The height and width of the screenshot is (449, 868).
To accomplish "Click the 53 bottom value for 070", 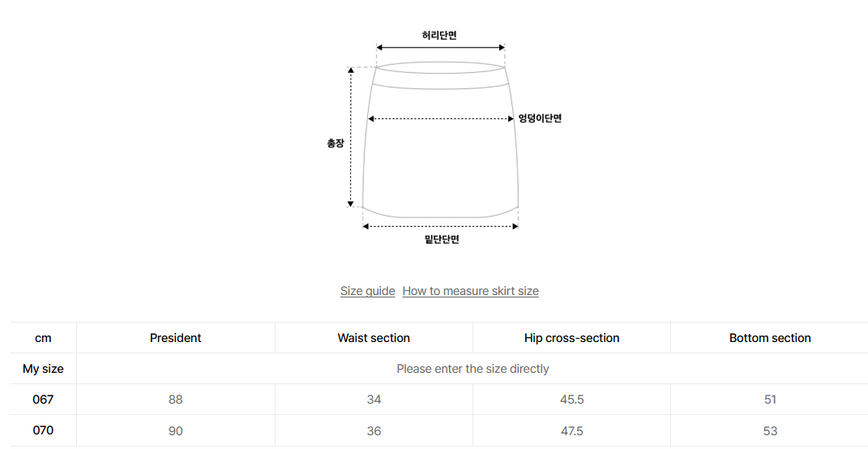I will click(x=770, y=430).
